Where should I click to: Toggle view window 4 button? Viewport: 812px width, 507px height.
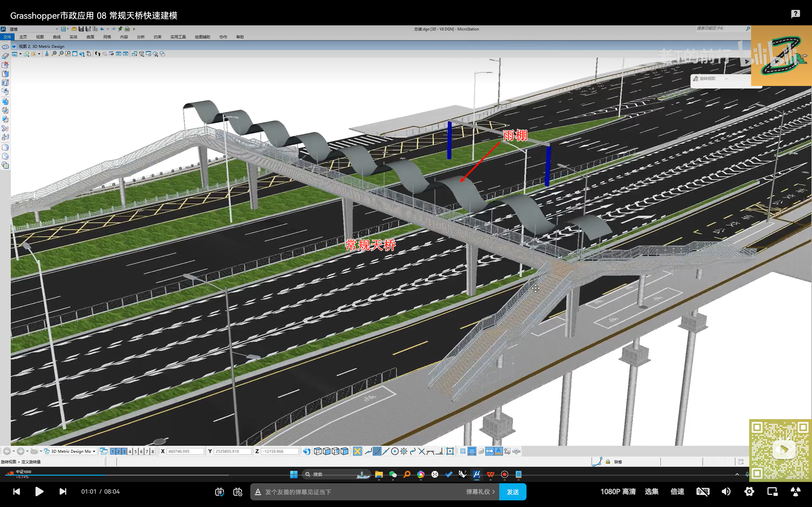click(x=130, y=451)
